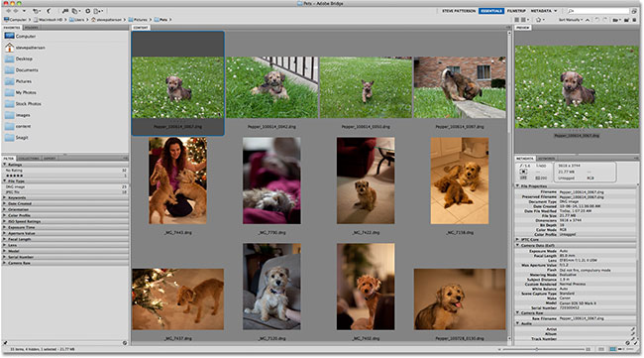Toggle ascending sort order arrow
The width and height of the screenshot is (644, 358).
click(x=588, y=19)
